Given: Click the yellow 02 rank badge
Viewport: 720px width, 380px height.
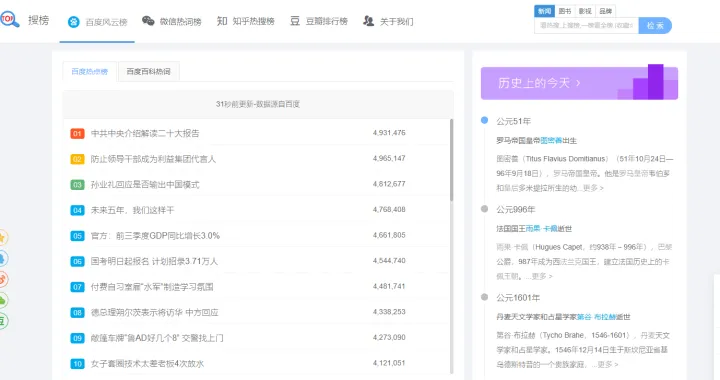Looking at the screenshot, I should point(77,159).
